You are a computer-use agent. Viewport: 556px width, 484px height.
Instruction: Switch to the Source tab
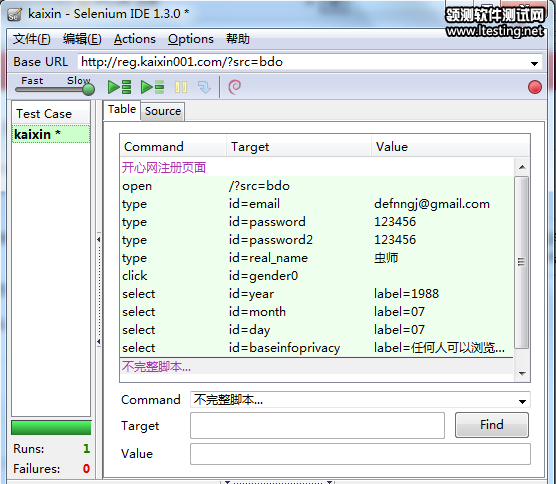[x=163, y=111]
